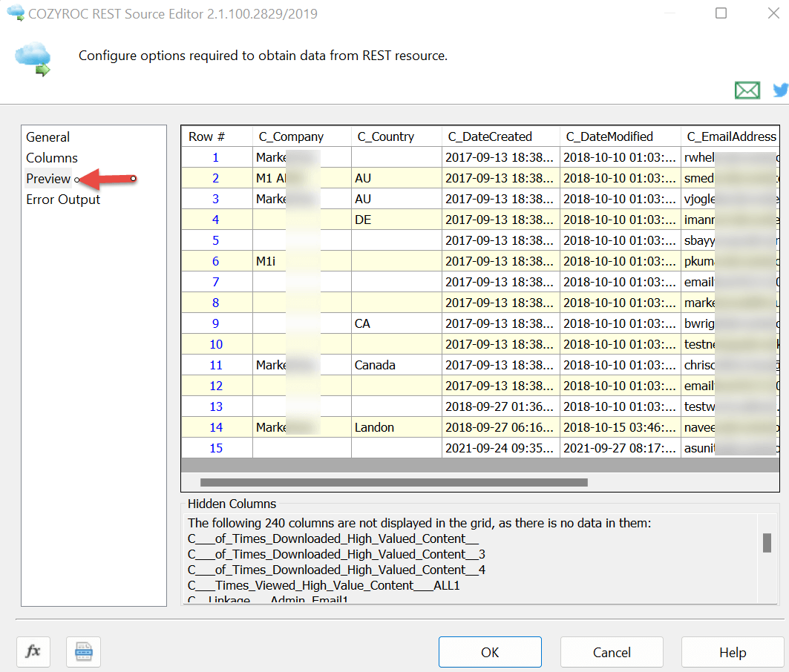Screen dimensions: 789x672
Task: Select row number 15
Action: click(x=216, y=448)
